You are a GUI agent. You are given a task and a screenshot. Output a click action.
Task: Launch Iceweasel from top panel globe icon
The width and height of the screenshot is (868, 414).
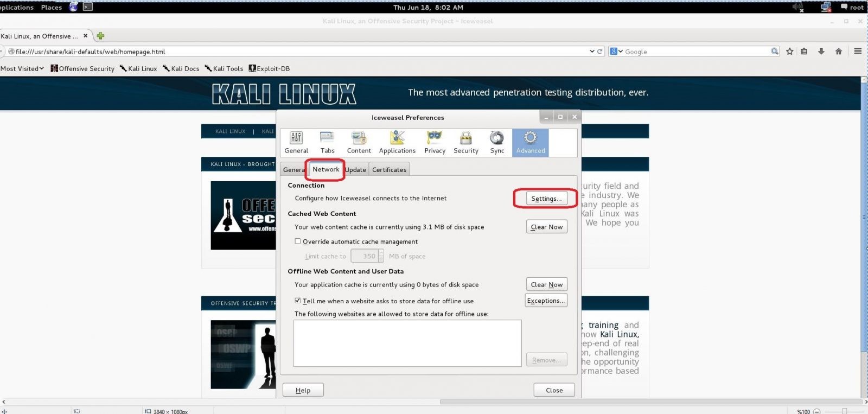[x=73, y=7]
